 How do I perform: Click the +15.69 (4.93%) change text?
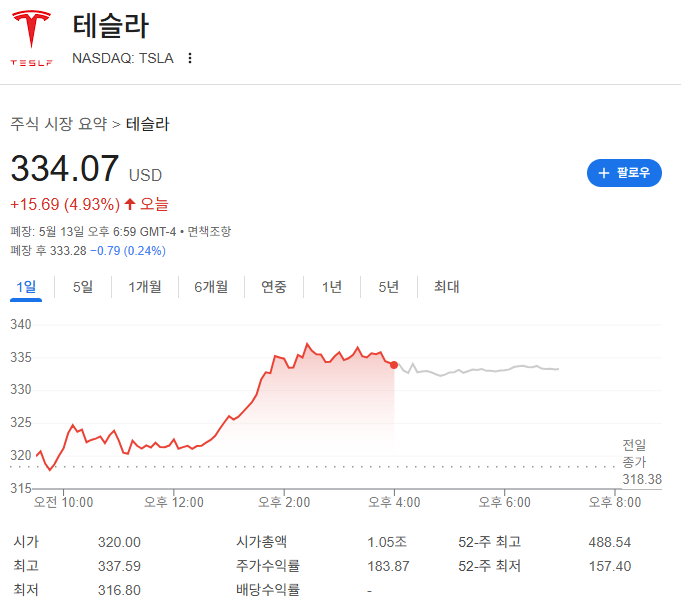tap(65, 204)
